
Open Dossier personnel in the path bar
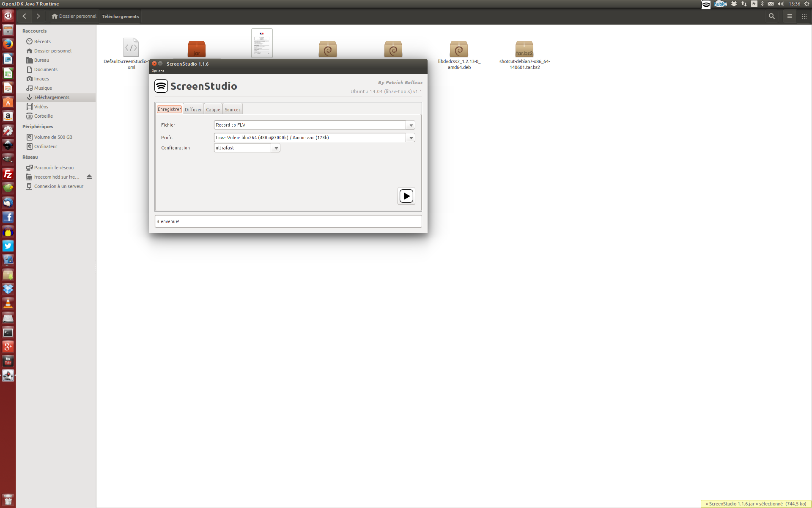click(x=74, y=16)
